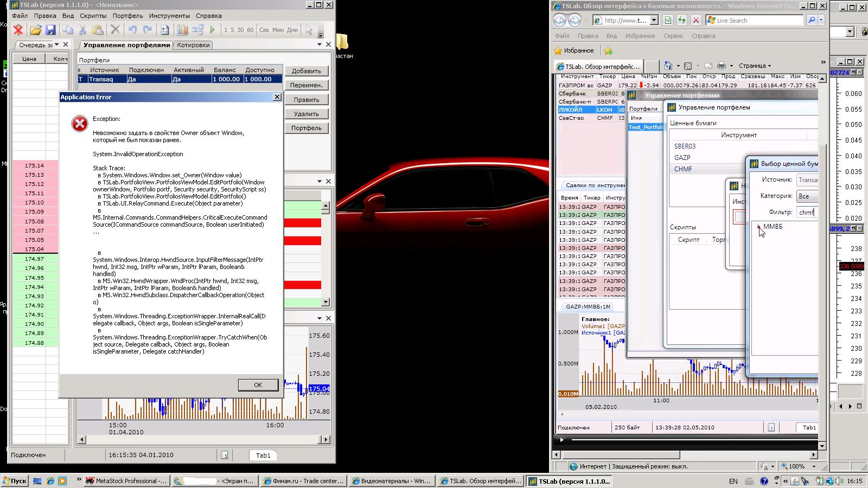Click the Добавить portfolio button
Viewport: 868px width, 488px height.
306,71
